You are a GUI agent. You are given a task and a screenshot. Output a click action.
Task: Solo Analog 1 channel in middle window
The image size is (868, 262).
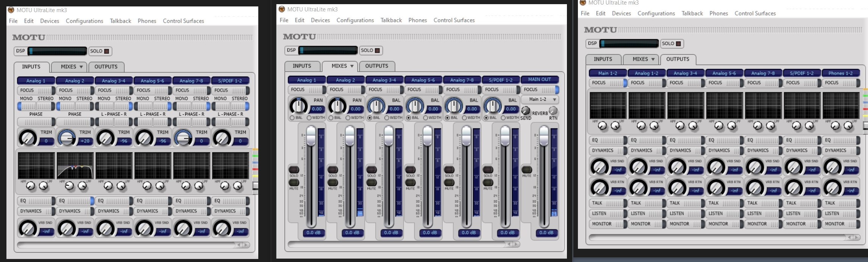click(294, 170)
